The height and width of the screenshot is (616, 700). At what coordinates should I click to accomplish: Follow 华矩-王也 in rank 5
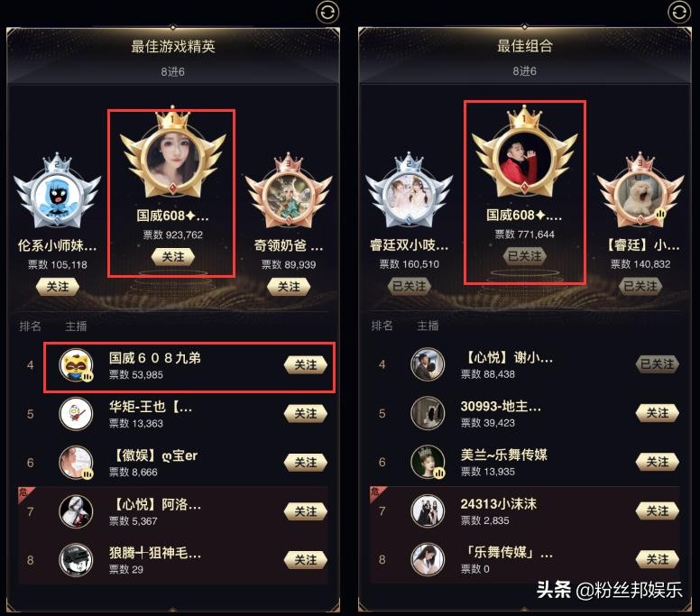point(306,414)
